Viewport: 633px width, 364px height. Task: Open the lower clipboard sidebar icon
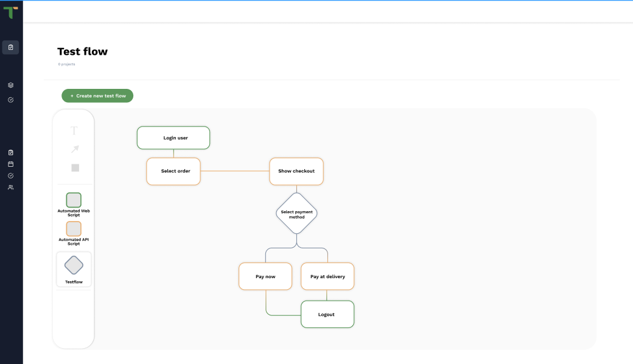(x=10, y=153)
